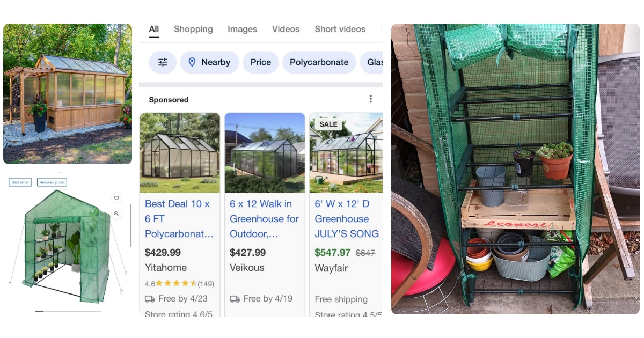Open the 6 x 12 Walk in Greenhouse link
This screenshot has width=644, height=338.
click(x=264, y=219)
